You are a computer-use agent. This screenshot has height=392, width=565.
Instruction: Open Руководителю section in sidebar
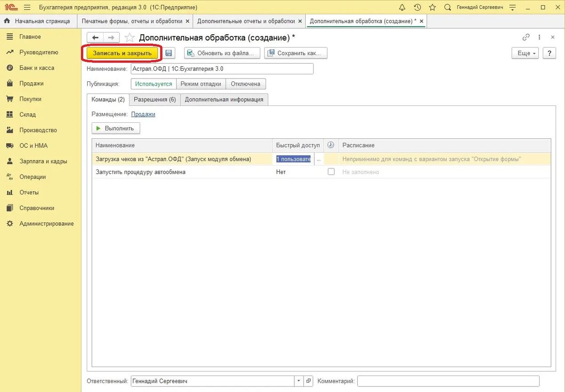[x=39, y=52]
